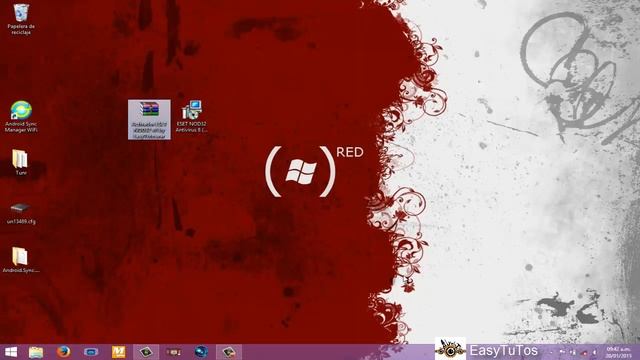The height and width of the screenshot is (360, 640).
Task: Select the Android.Sync folder on desktop
Action: (x=20, y=260)
